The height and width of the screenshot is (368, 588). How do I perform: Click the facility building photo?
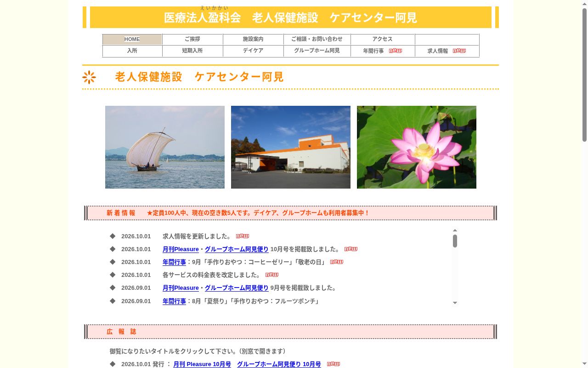(x=291, y=147)
